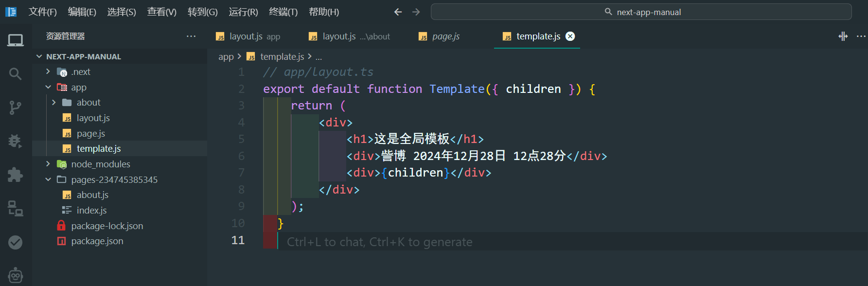This screenshot has height=286, width=868.
Task: Click the 资源管理器 panel title
Action: [65, 36]
